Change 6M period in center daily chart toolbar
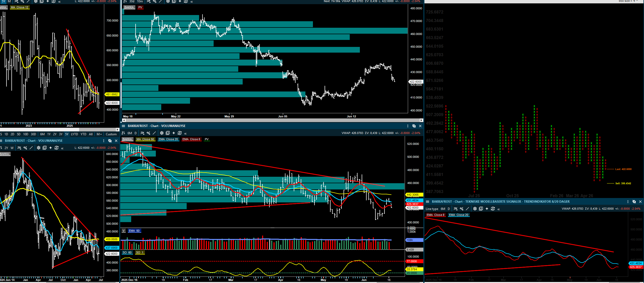This screenshot has height=283, width=644. (x=130, y=133)
